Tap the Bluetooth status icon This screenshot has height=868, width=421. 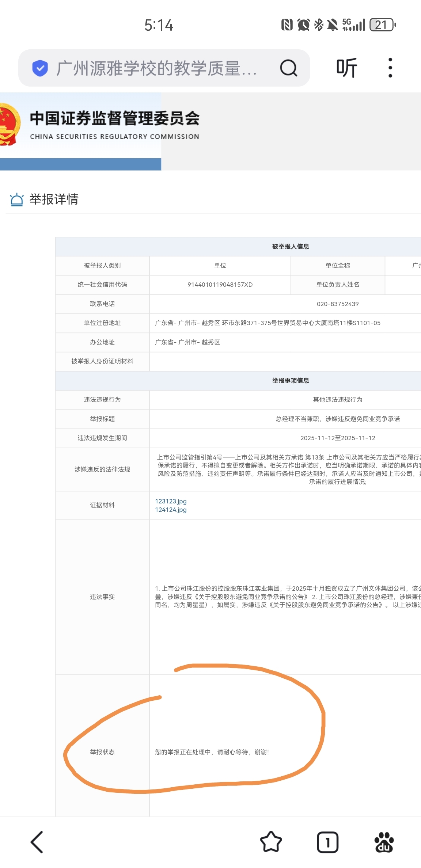pos(319,25)
